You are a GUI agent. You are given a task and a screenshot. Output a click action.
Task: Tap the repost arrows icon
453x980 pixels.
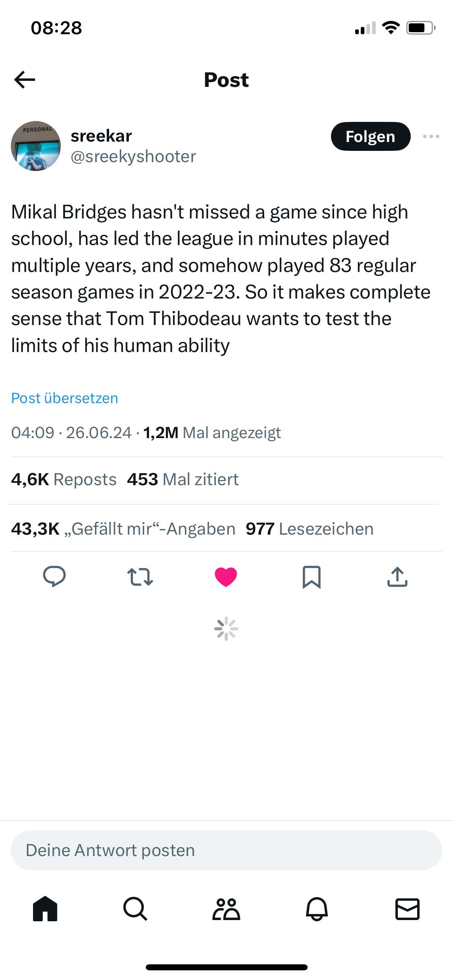click(140, 576)
